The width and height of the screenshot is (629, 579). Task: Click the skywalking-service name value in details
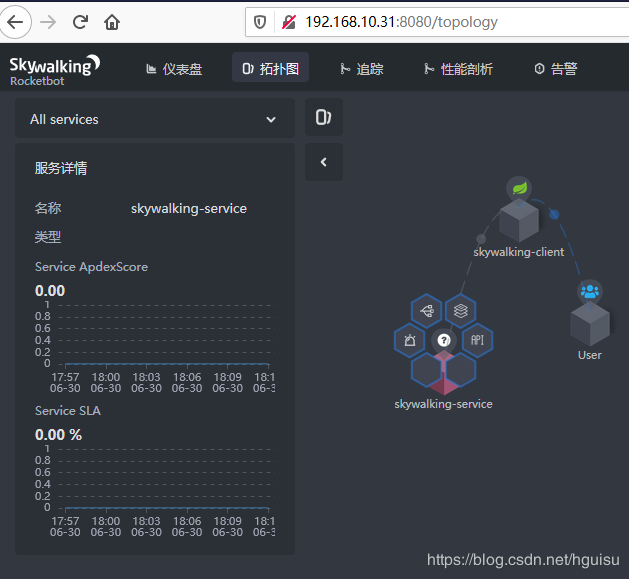pos(189,209)
